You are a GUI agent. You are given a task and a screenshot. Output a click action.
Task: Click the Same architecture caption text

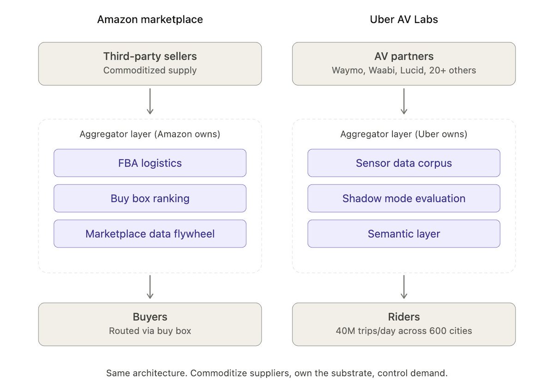(277, 373)
